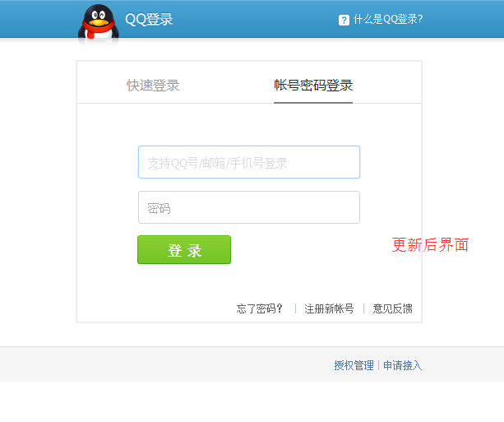
Task: Open the 意见反馈 feedback link
Action: pos(392,308)
